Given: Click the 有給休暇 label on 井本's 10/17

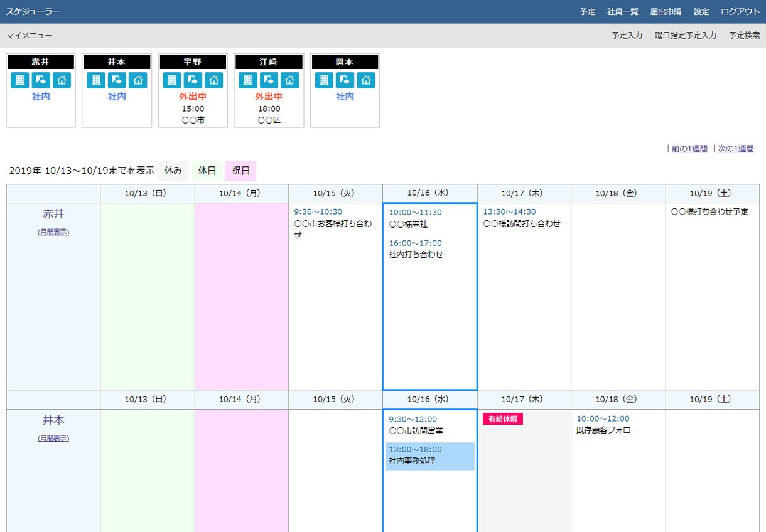Looking at the screenshot, I should 503,419.
